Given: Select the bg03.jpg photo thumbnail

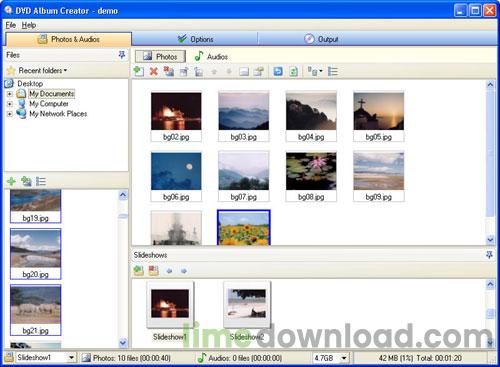Looking at the screenshot, I should (x=244, y=116).
